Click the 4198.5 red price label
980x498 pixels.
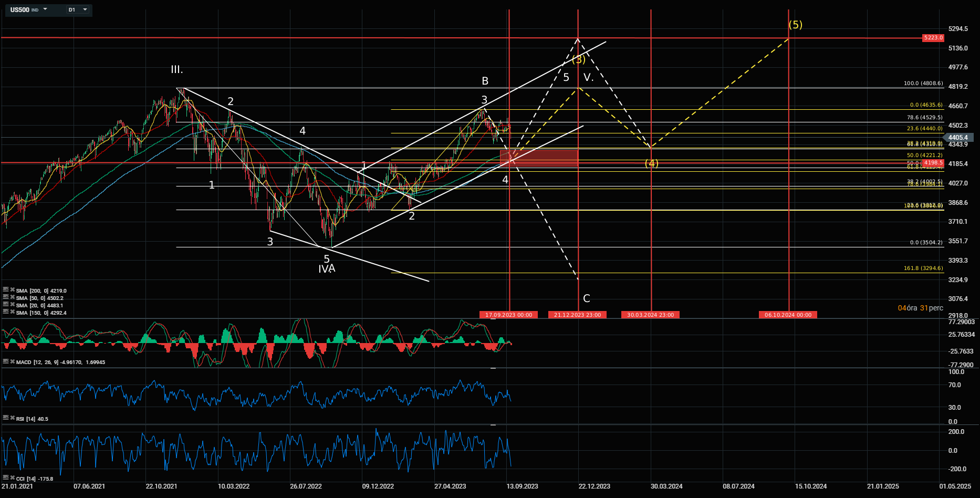click(933, 163)
